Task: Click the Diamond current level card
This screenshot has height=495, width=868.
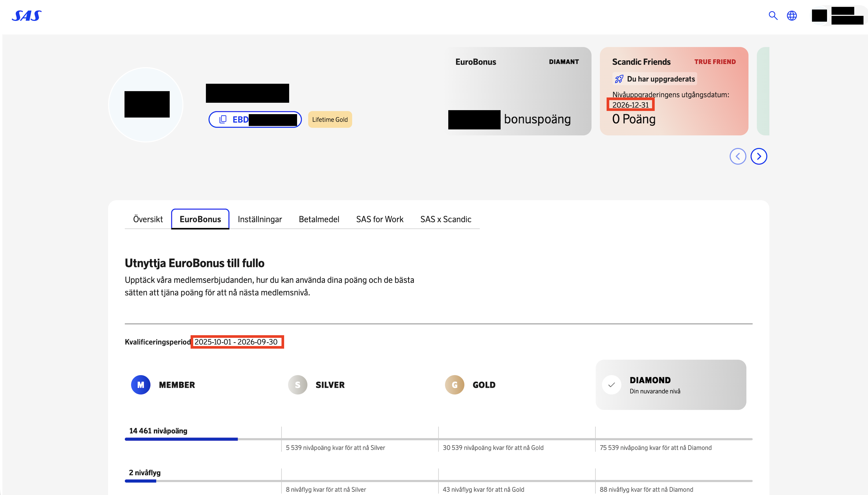Action: 671,385
